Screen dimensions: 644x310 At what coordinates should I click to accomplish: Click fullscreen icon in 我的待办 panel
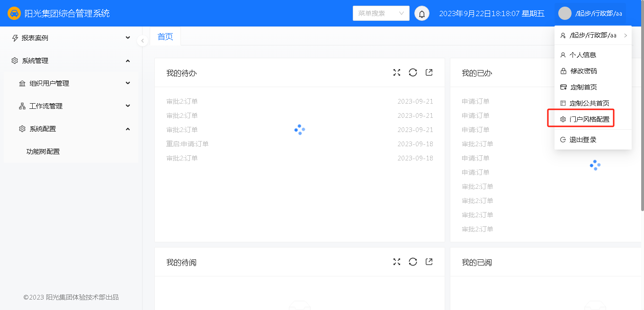[397, 72]
